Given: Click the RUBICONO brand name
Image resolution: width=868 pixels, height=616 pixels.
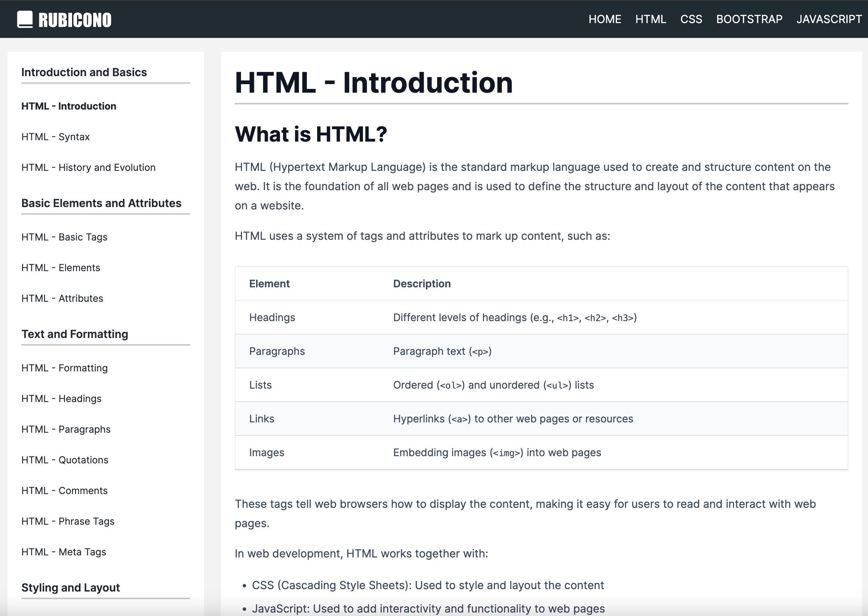Looking at the screenshot, I should click(x=75, y=20).
